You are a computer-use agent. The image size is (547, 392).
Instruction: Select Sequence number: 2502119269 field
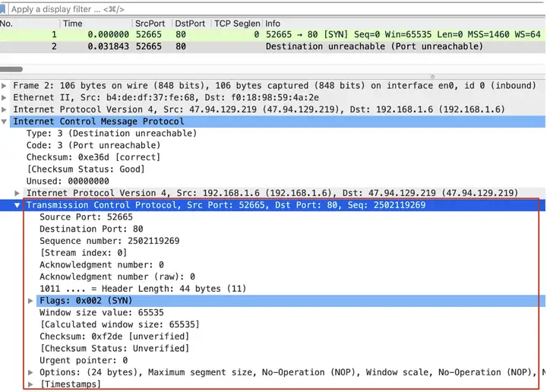coord(109,241)
